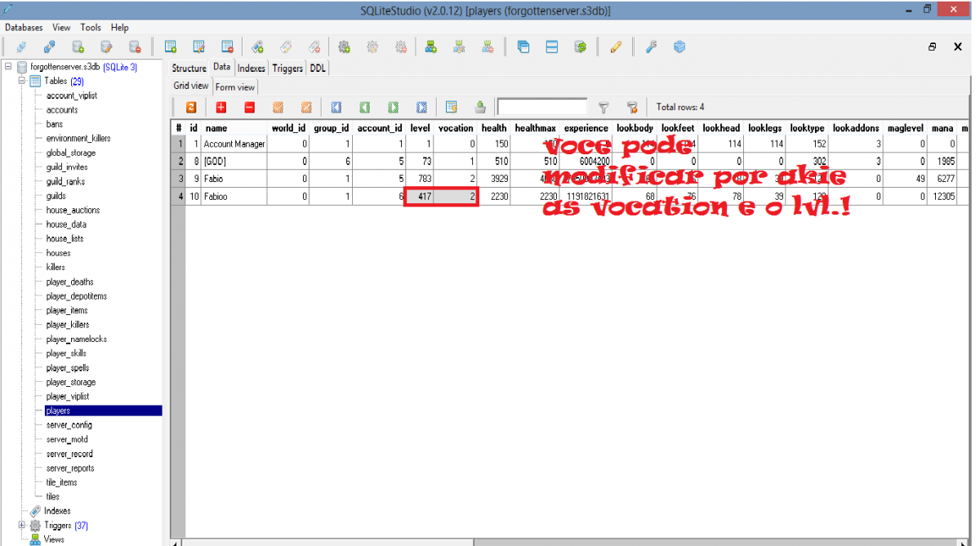The width and height of the screenshot is (980, 546).
Task: Click the horizontal scrollbar left arrow
Action: (174, 542)
